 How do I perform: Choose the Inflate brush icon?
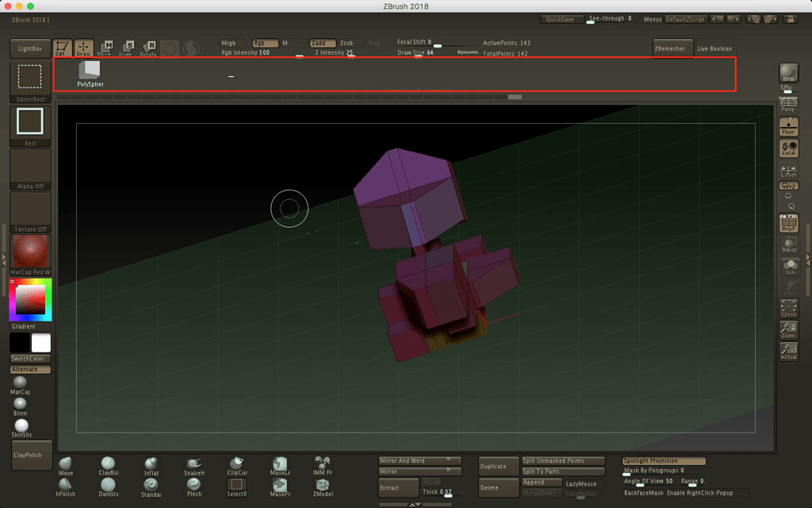[151, 464]
